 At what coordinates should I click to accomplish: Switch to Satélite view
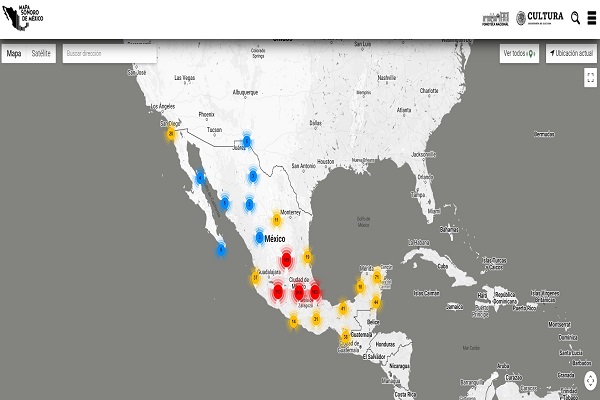coord(41,53)
